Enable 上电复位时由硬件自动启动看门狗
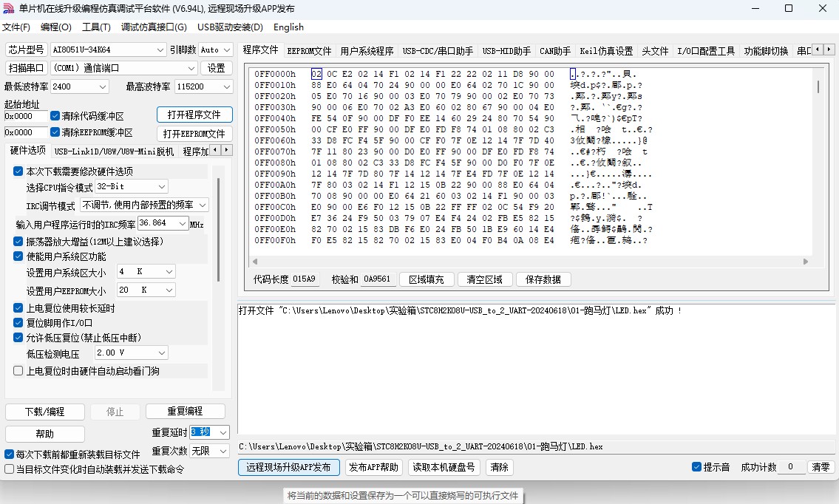This screenshot has width=839, height=504. (18, 371)
